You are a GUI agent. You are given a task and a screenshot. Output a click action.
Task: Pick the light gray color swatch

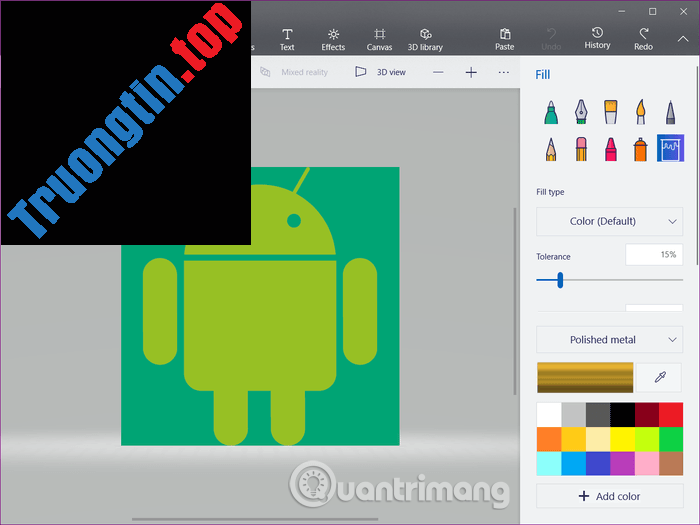pos(573,415)
